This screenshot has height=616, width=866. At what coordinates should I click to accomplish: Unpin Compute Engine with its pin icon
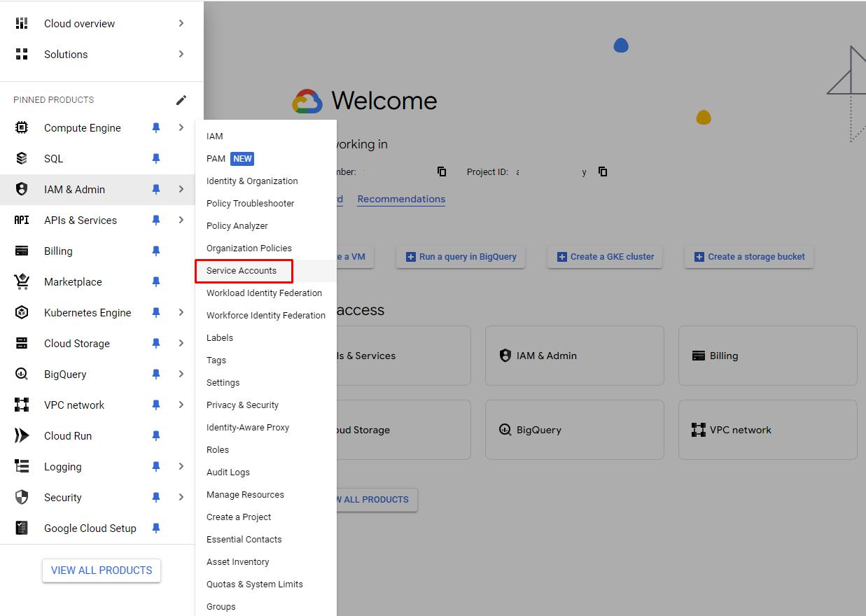click(156, 127)
